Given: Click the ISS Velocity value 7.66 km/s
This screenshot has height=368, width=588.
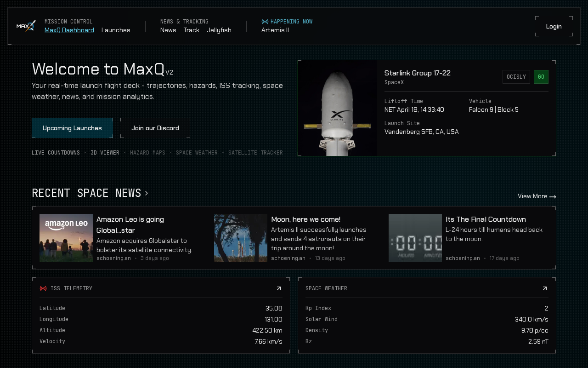Looking at the screenshot, I should click(268, 341).
